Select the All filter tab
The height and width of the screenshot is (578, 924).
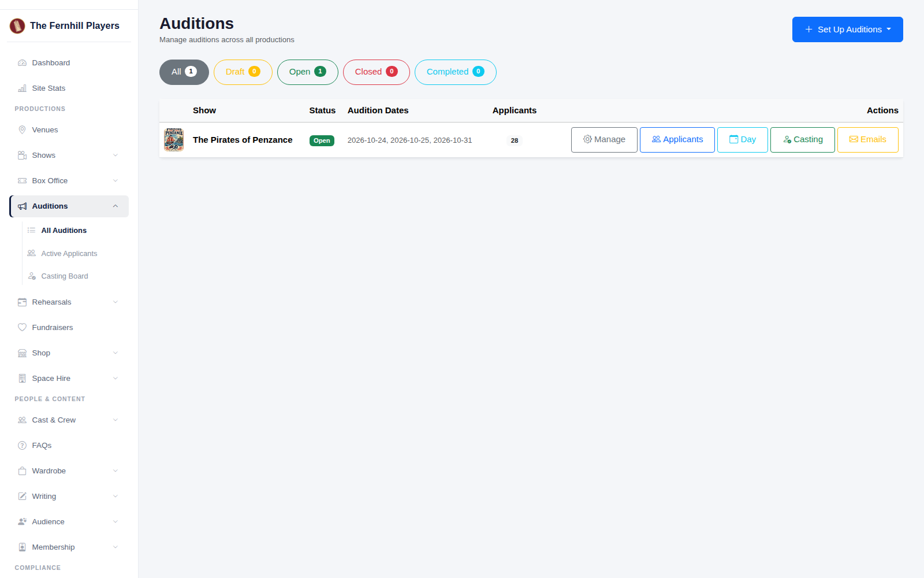pyautogui.click(x=184, y=72)
